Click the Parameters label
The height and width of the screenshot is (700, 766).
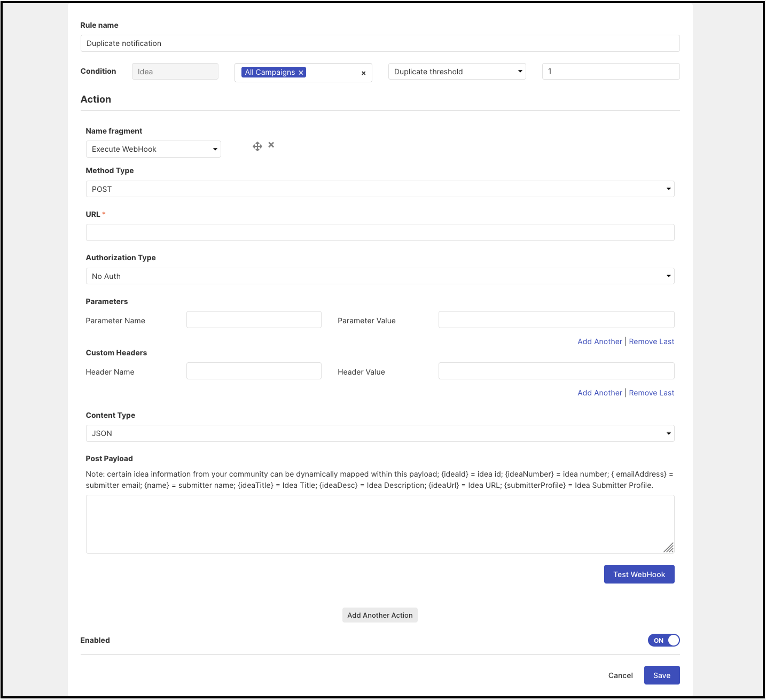click(x=107, y=301)
